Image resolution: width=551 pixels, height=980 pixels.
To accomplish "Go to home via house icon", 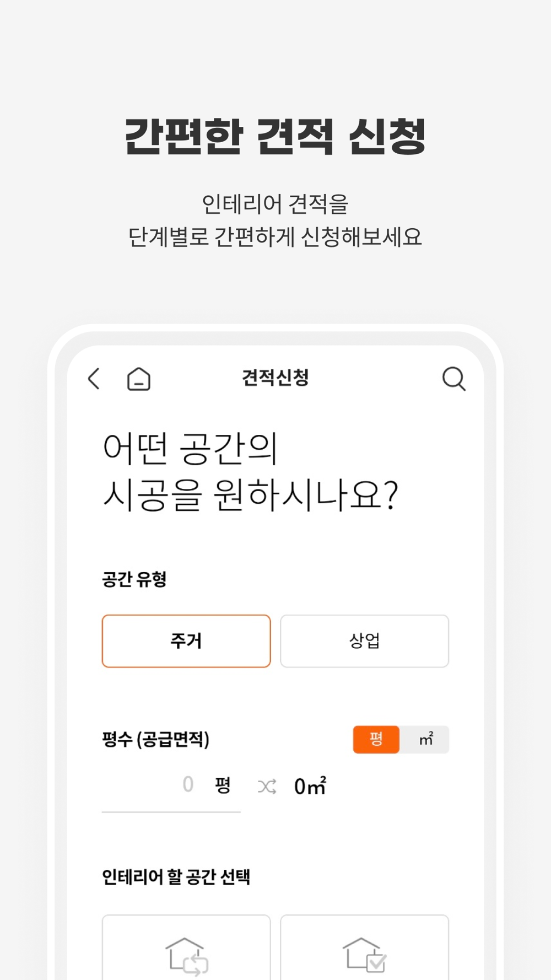I will click(139, 379).
